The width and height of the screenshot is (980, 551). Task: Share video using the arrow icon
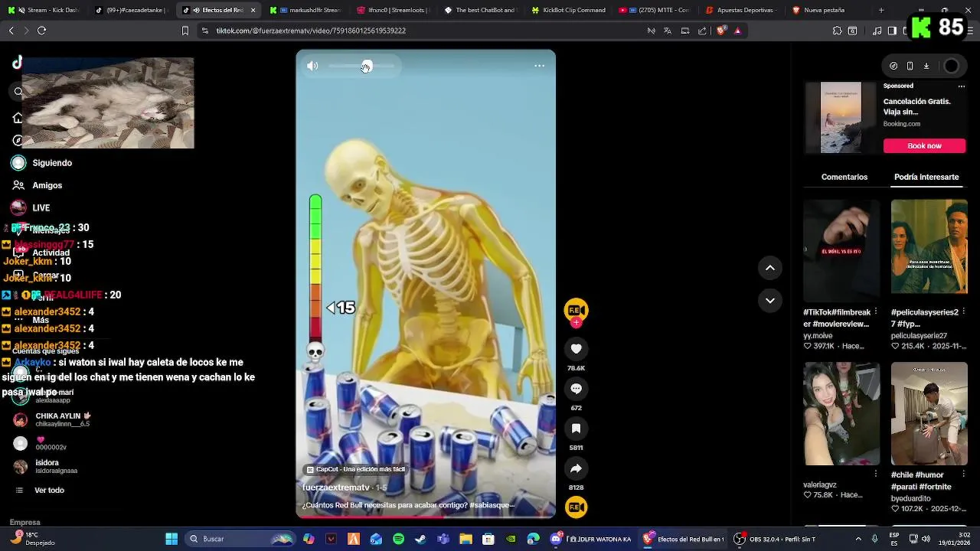pyautogui.click(x=577, y=468)
